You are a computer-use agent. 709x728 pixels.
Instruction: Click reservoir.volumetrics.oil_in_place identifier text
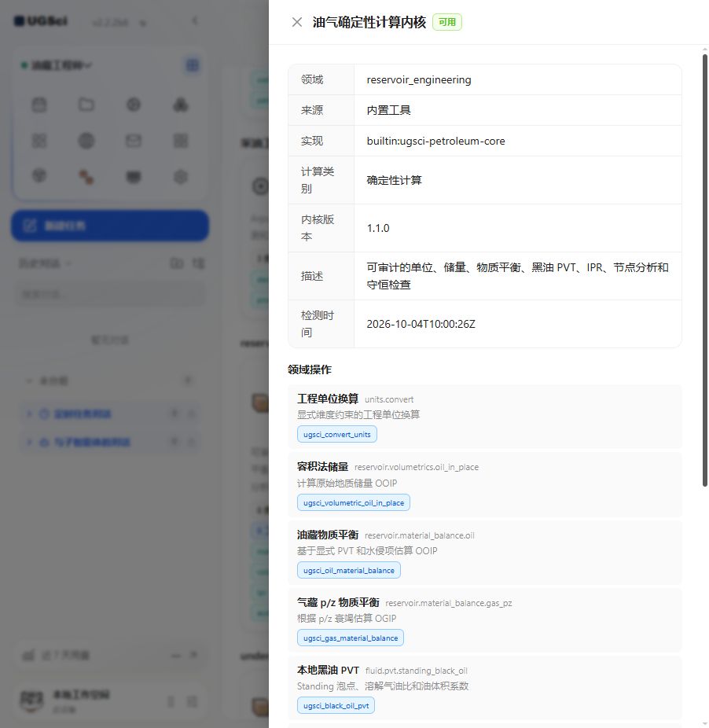pyautogui.click(x=417, y=467)
